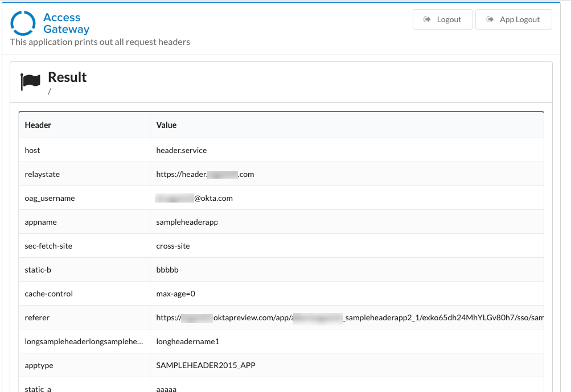Viewport: 571px width, 392px height.
Task: Click the sign-out arrow icon inside Logout
Action: click(427, 19)
